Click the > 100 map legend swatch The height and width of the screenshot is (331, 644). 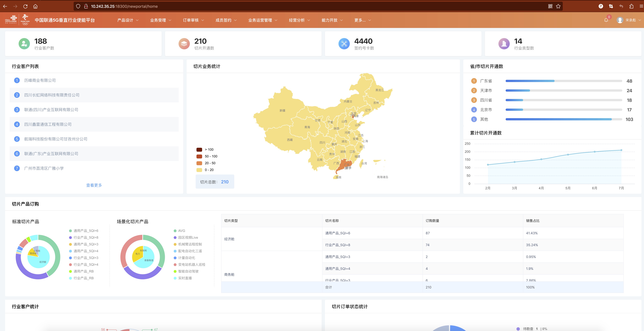tap(199, 150)
